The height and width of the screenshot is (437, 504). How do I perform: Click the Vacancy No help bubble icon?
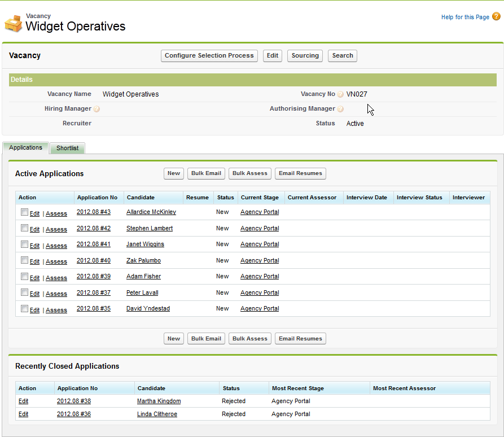pyautogui.click(x=340, y=94)
